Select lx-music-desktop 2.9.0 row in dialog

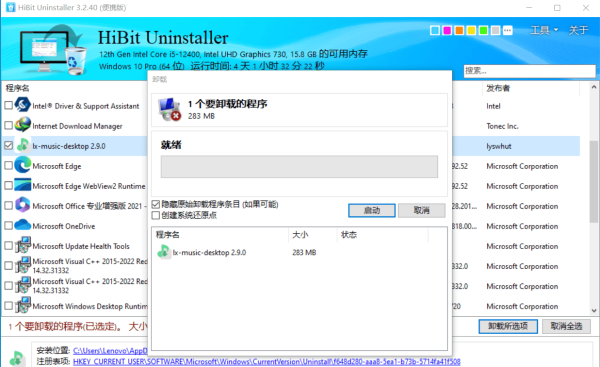click(x=299, y=252)
